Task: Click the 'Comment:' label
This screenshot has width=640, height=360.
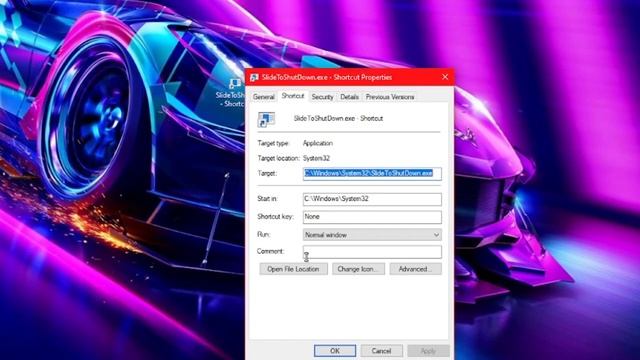Action: click(271, 251)
